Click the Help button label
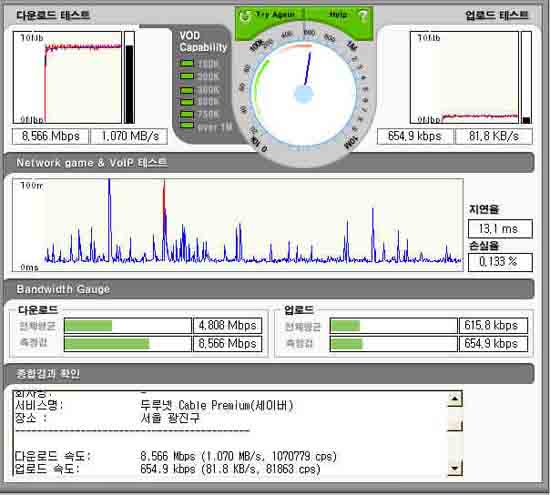The height and width of the screenshot is (495, 550). (x=338, y=14)
